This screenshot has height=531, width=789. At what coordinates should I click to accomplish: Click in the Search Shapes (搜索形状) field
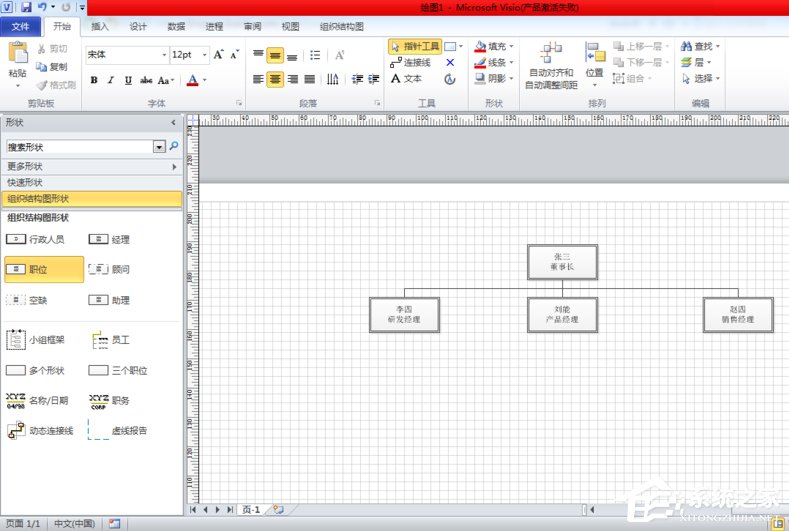(x=79, y=147)
